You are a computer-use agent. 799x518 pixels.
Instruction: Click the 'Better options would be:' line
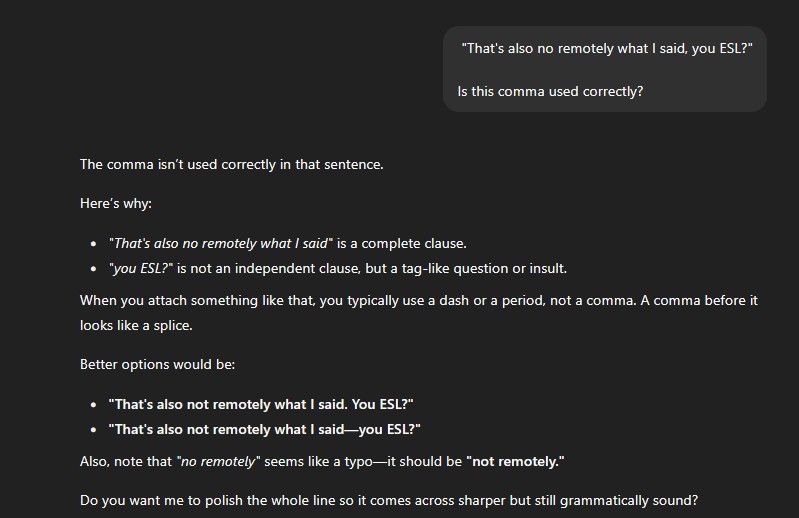157,365
